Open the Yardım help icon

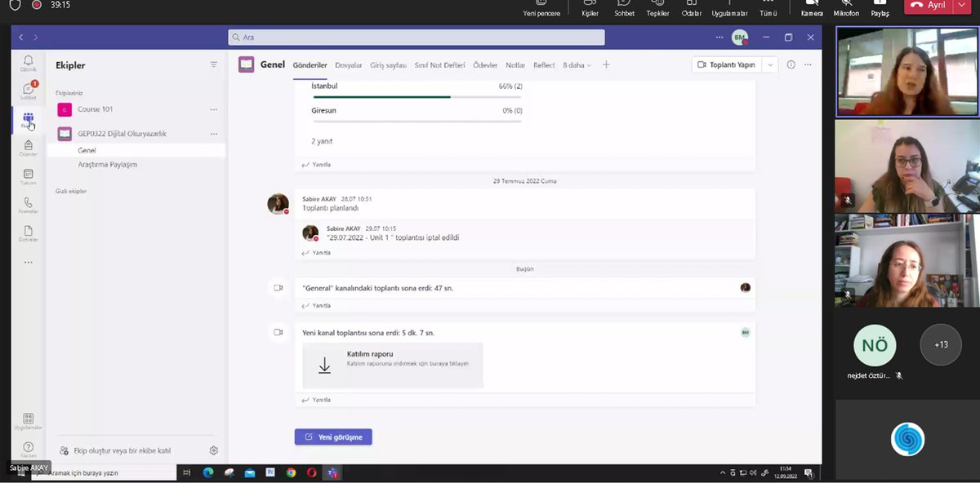click(x=29, y=449)
